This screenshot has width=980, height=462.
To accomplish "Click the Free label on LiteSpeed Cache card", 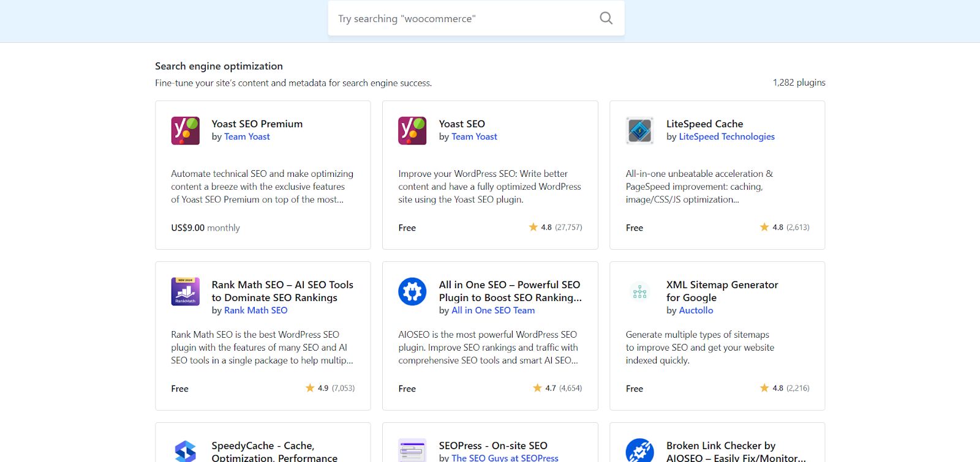I will click(x=635, y=228).
